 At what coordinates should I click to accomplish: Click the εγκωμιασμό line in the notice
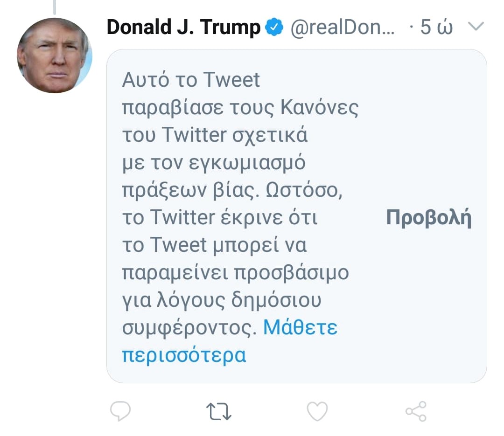tap(214, 163)
